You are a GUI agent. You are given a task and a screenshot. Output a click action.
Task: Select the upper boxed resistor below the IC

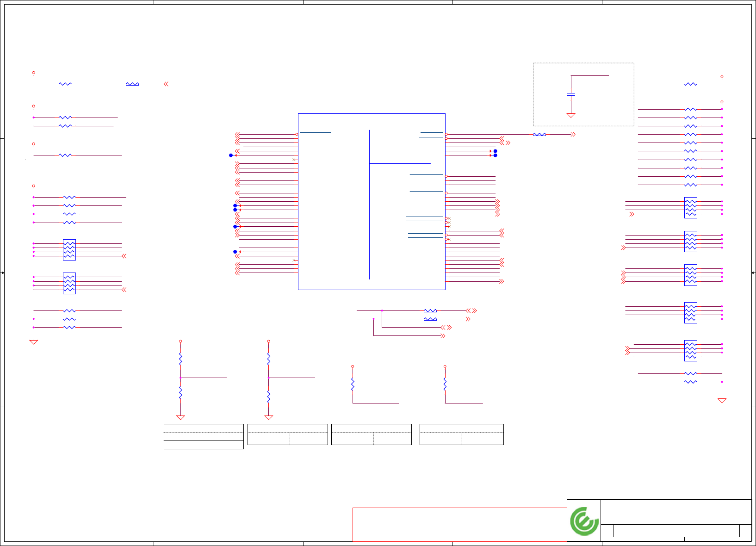(430, 311)
